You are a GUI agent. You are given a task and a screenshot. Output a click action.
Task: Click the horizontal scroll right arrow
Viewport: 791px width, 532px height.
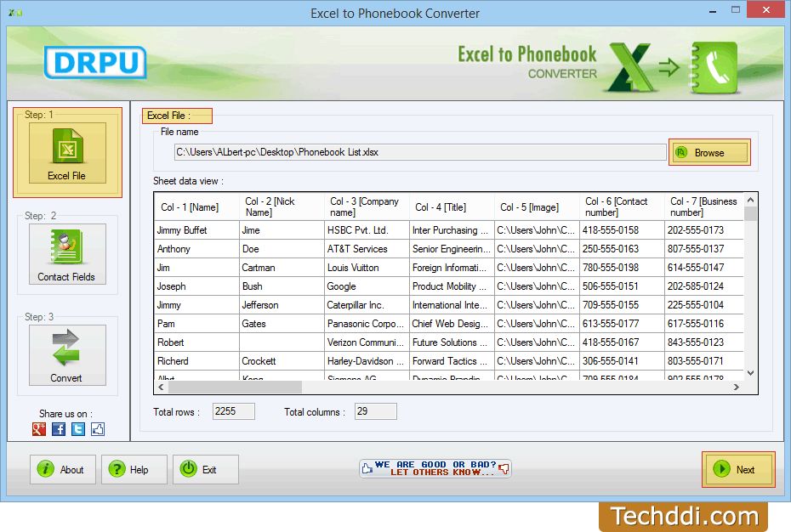coord(737,388)
